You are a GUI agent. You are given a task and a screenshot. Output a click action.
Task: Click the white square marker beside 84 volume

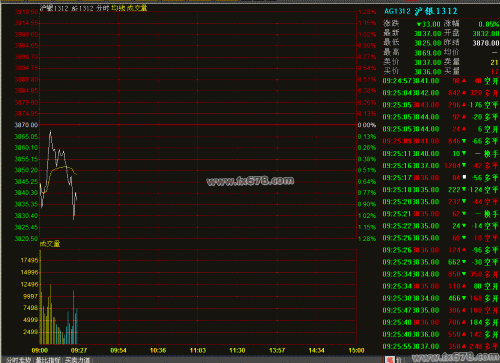[x=464, y=177]
